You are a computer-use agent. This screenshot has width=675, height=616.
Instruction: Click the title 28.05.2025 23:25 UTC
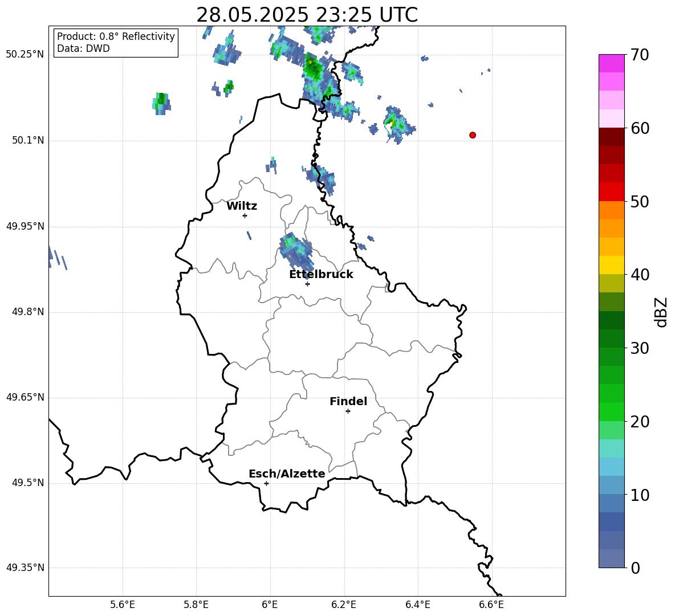(x=307, y=15)
